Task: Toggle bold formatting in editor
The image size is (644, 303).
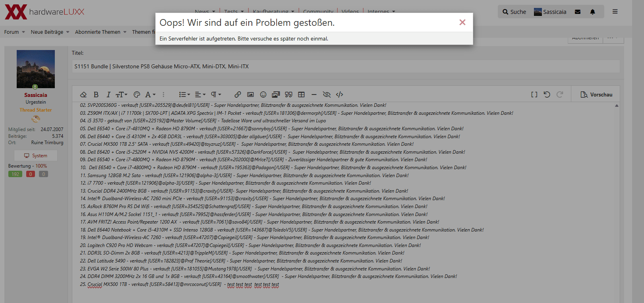Action: (96, 95)
